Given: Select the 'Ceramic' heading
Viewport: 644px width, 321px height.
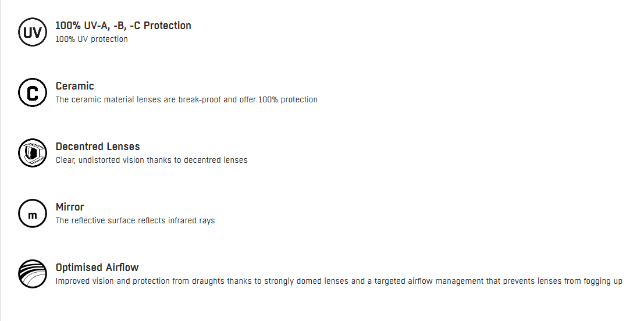Looking at the screenshot, I should [x=74, y=86].
